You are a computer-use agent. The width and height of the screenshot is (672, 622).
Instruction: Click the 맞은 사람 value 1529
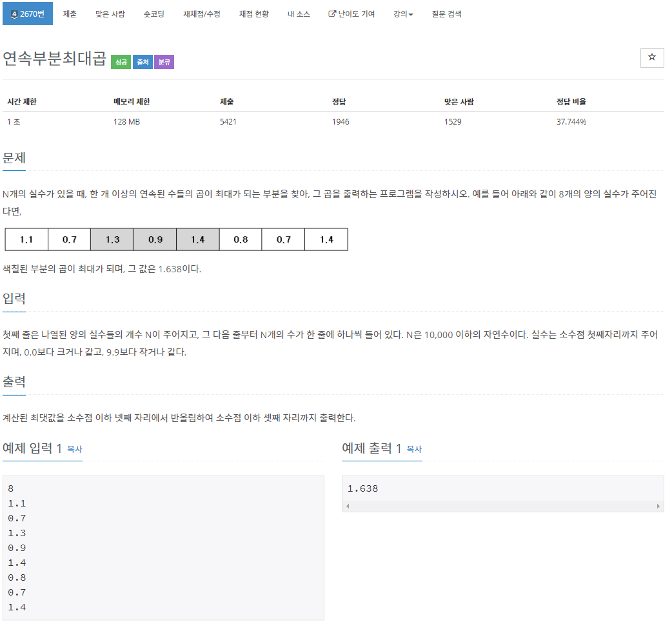coord(453,122)
